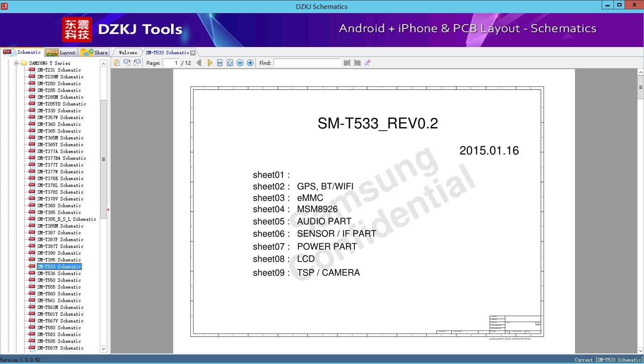Screen dimensions: 644x364
Task: Open SM-T377R4 Schematic
Action: pyautogui.click(x=61, y=158)
